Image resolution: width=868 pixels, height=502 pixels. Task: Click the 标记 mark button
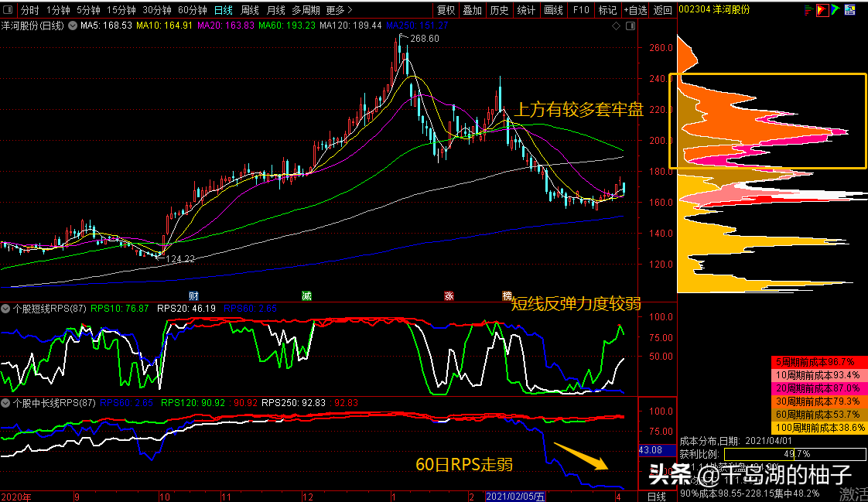[x=608, y=10]
